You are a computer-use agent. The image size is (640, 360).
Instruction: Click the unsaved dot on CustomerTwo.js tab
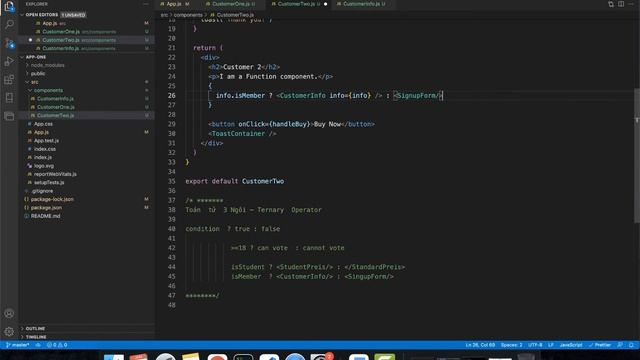click(x=325, y=4)
